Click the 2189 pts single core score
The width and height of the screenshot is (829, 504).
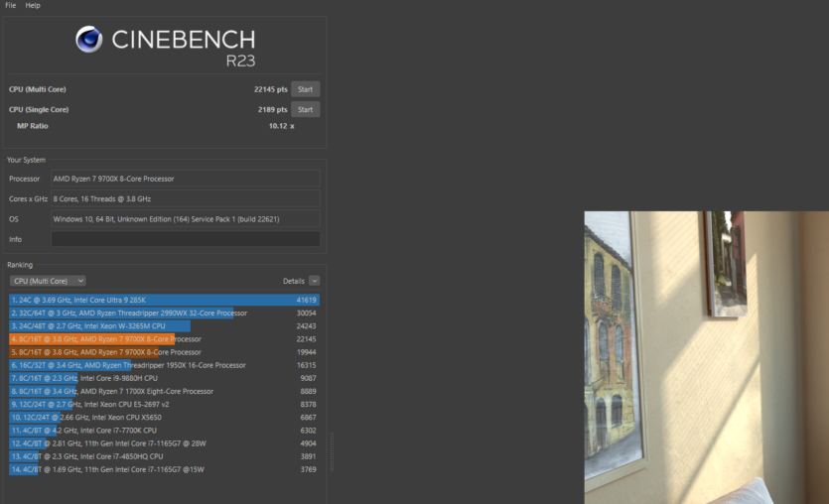(272, 109)
